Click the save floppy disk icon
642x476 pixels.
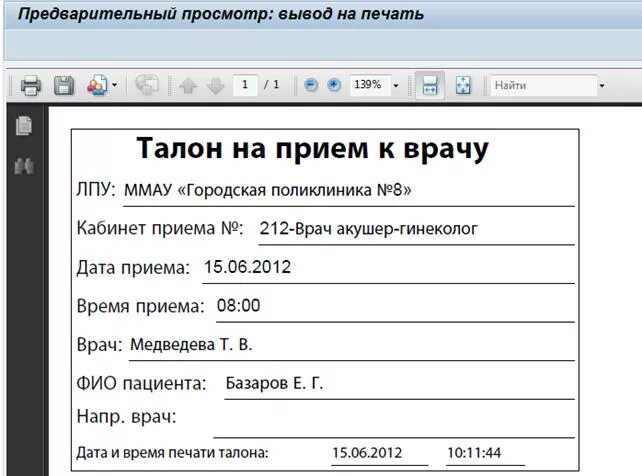[64, 86]
